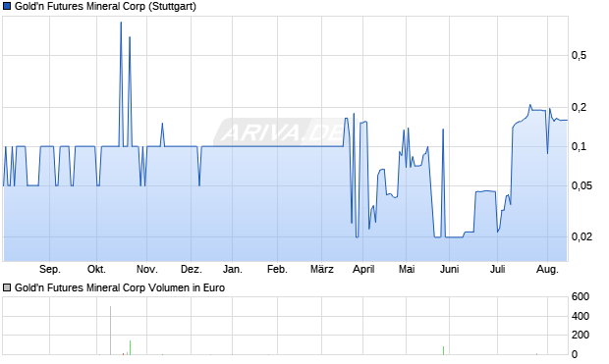Click the Sep. month label
This screenshot has width=609, height=364.
50,269
